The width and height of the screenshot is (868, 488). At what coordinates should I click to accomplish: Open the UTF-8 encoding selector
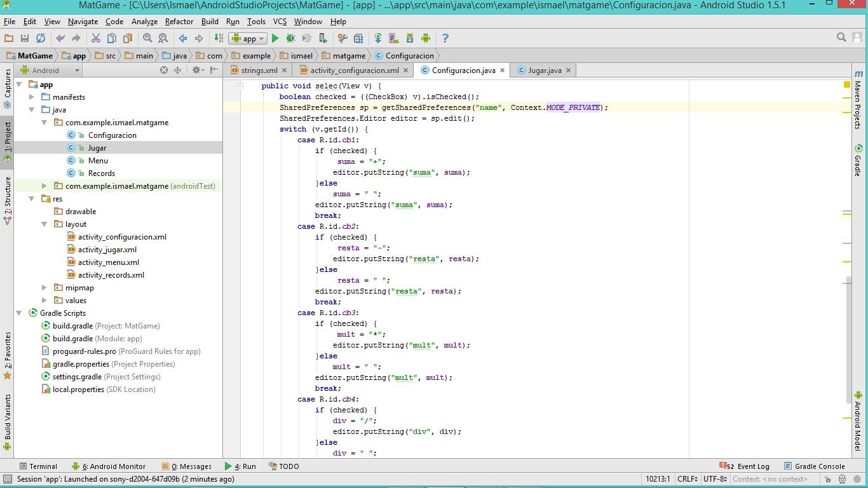pos(715,479)
